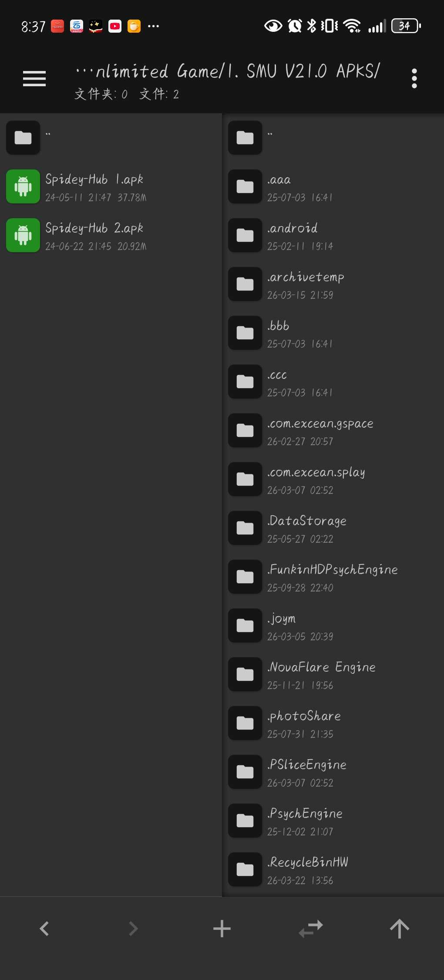Tap the path title SMU V21.0 APKS
This screenshot has width=444, height=980.
[x=313, y=71]
